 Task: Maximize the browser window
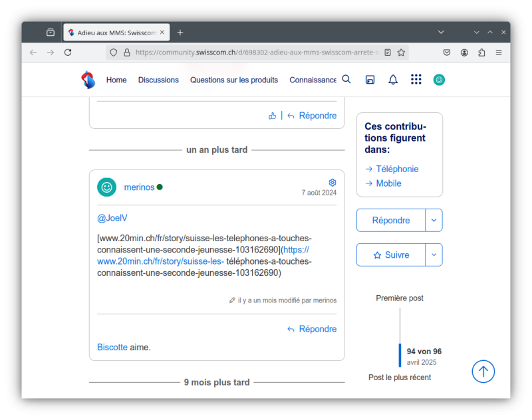[x=490, y=32]
